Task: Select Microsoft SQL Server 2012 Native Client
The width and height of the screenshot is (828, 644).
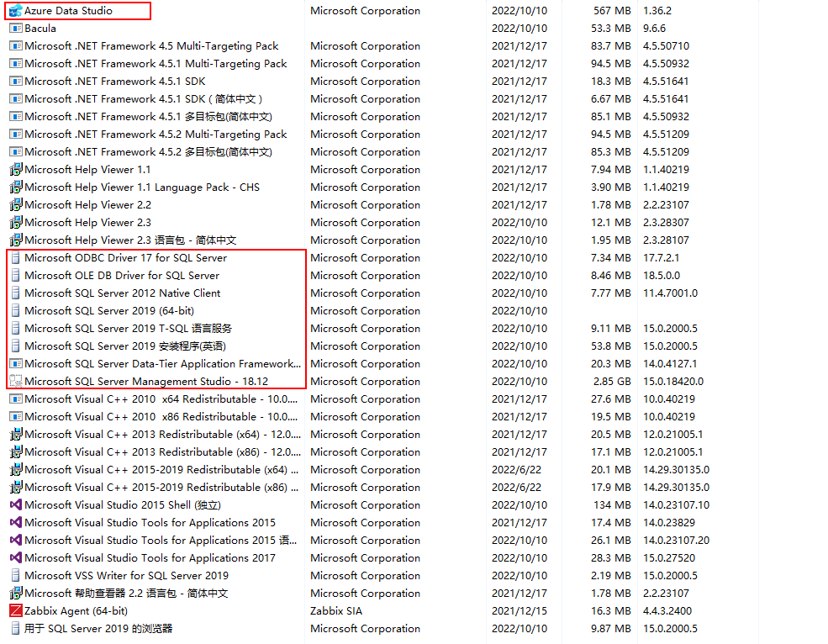Action: click(123, 293)
